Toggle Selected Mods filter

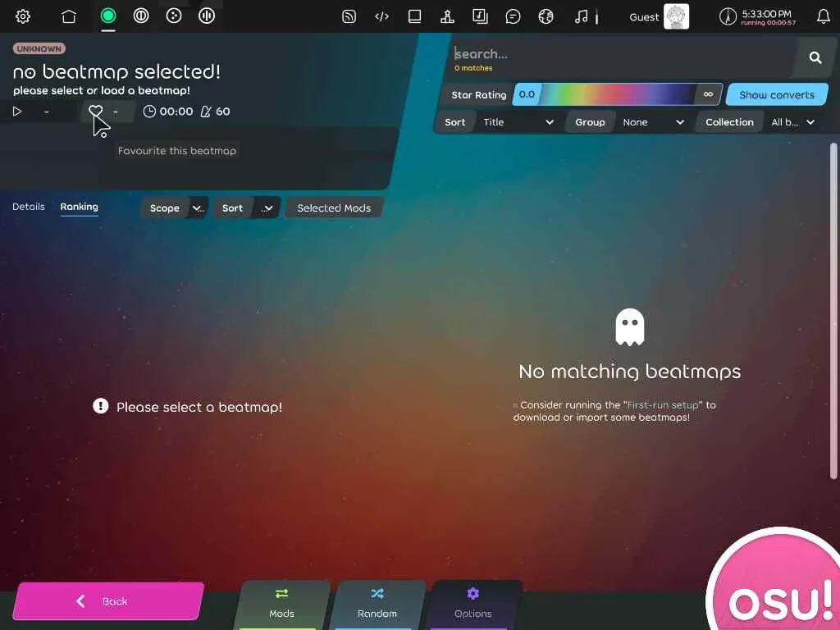coord(334,208)
